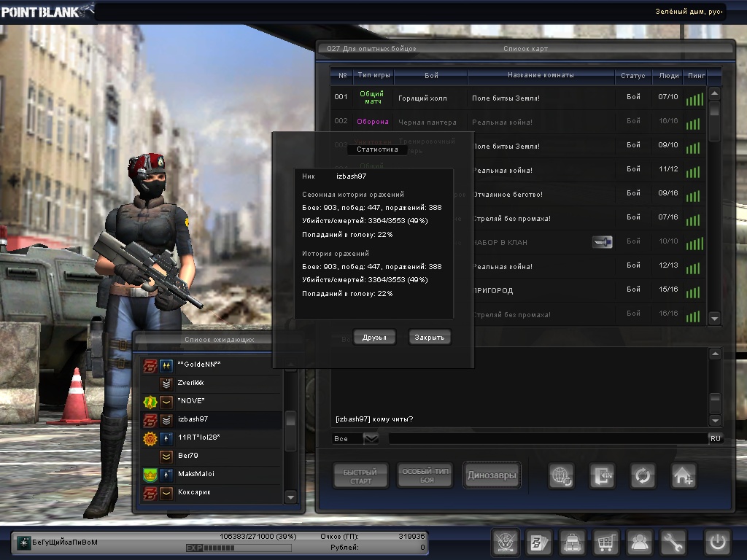Create a room with the house plus icon
747x560 pixels.
[684, 475]
